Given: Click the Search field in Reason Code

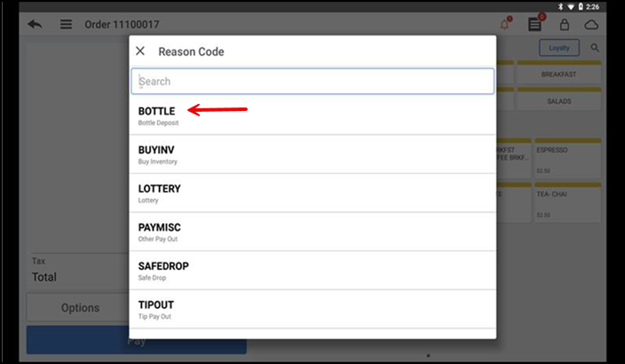Looking at the screenshot, I should point(312,82).
